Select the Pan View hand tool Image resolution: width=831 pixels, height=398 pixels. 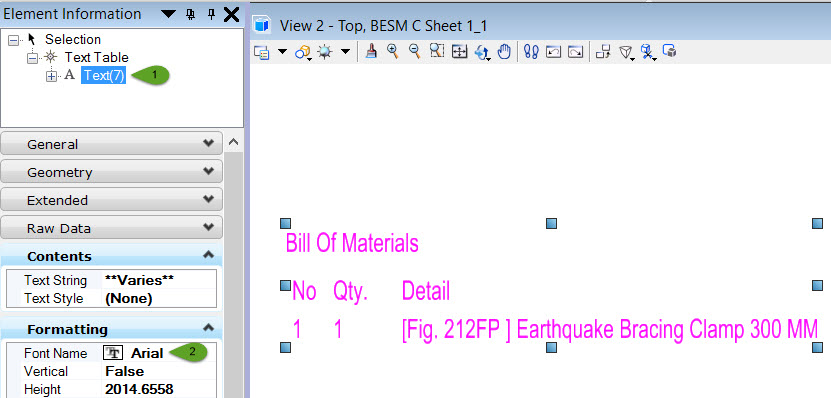pyautogui.click(x=504, y=51)
